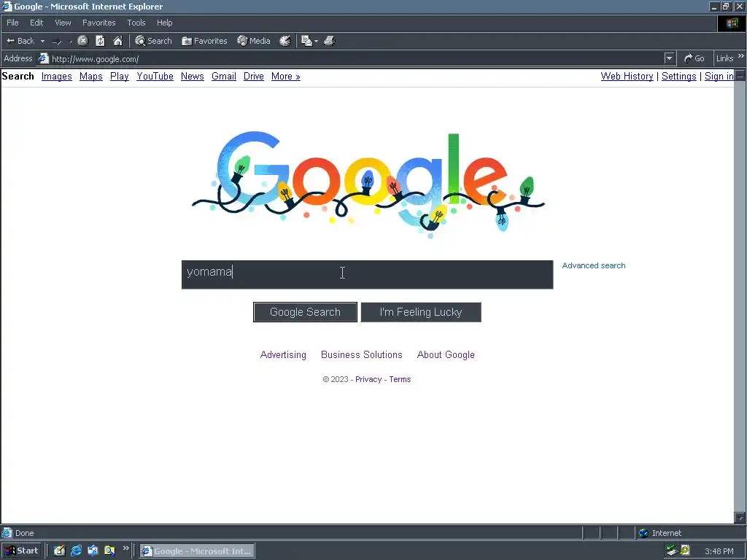The image size is (747, 560).
Task: Open the Advertising link
Action: pyautogui.click(x=283, y=355)
